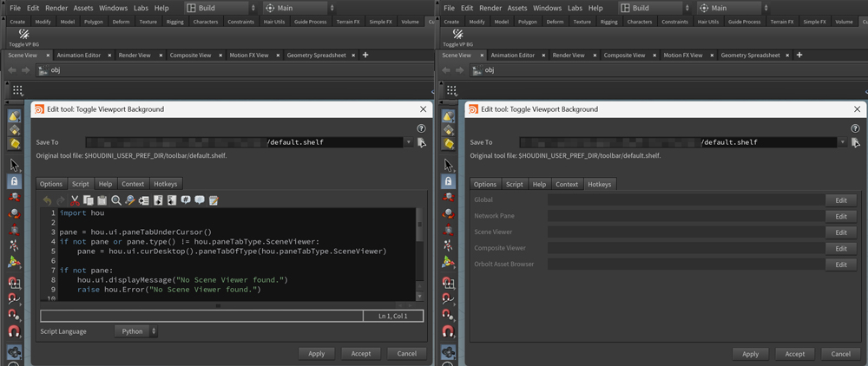Click Edit button for Network Pane hotkey
Screen dimensions: 868x366
(x=840, y=216)
